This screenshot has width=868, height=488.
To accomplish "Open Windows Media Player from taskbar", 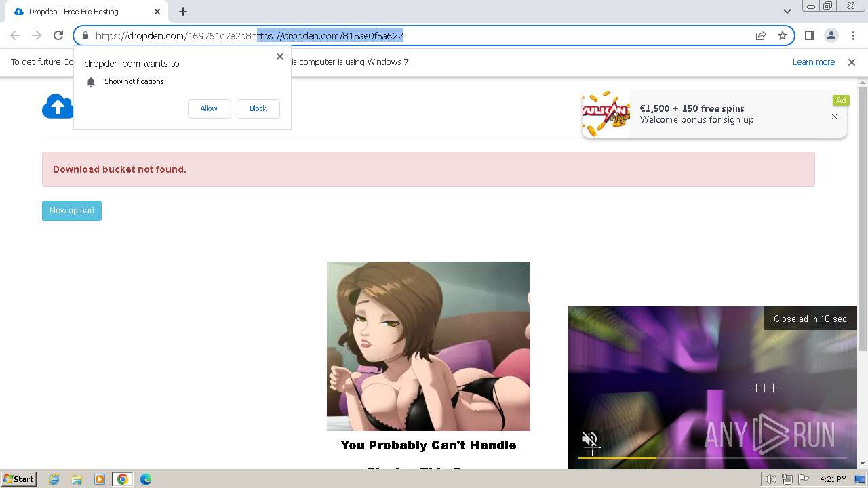I will (100, 479).
